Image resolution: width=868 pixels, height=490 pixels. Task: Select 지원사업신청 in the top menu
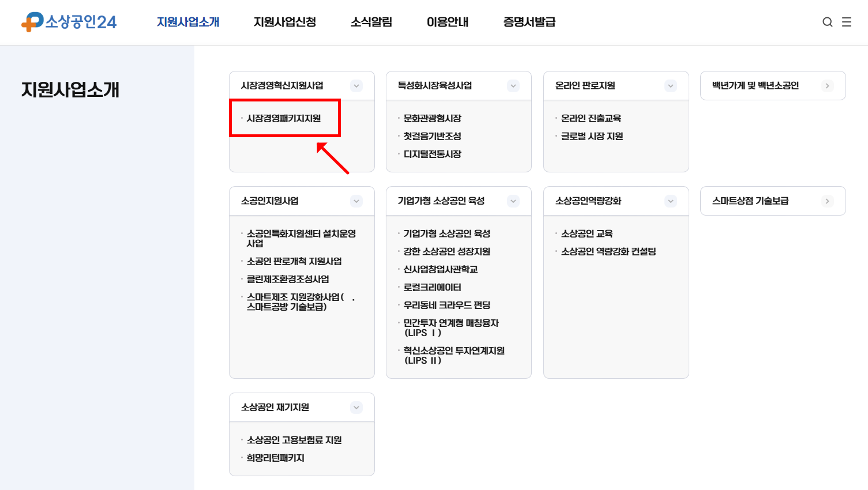click(284, 22)
